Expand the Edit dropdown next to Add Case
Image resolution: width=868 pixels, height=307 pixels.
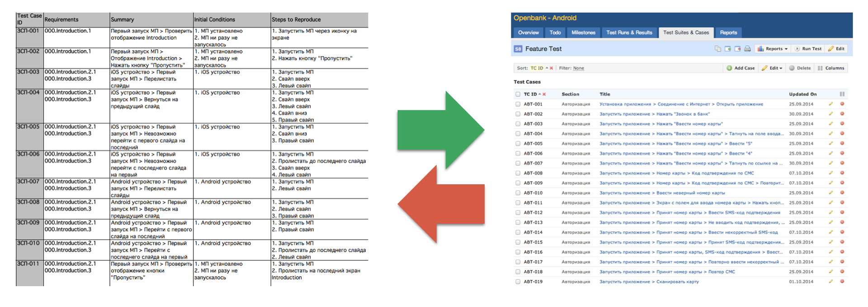(x=772, y=68)
